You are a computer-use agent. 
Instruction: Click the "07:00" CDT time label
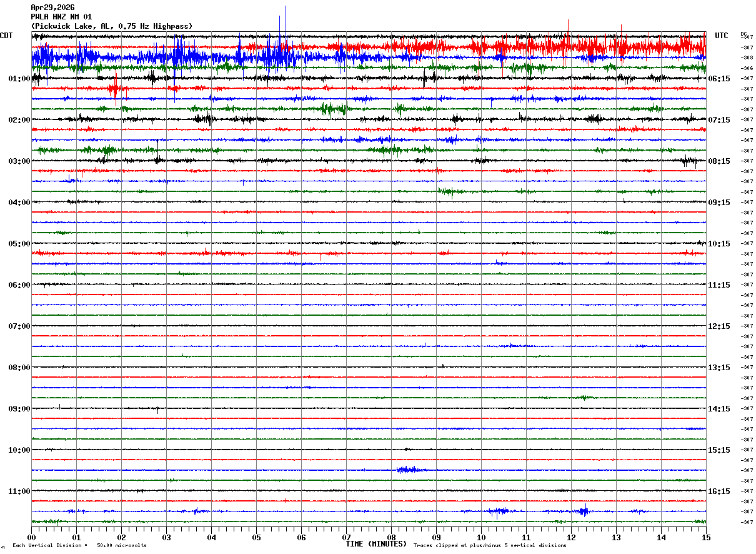tap(19, 326)
